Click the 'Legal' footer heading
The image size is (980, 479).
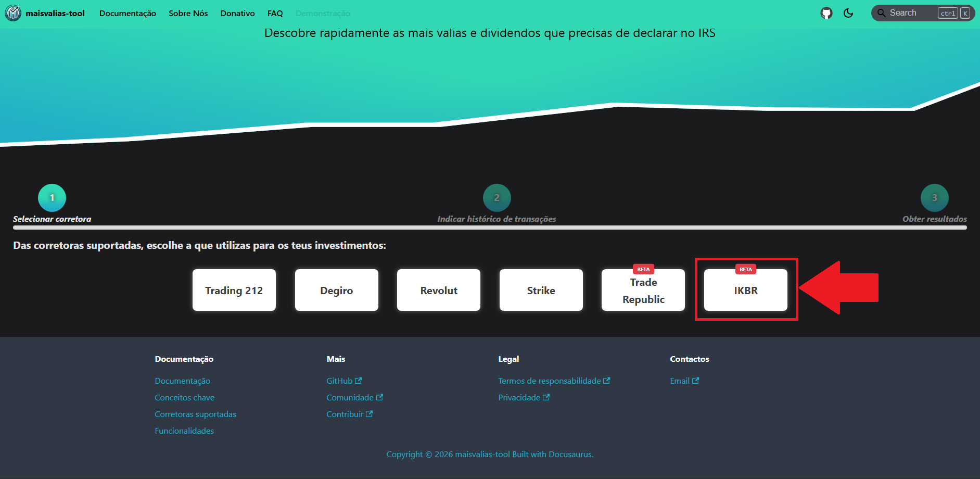tap(508, 359)
